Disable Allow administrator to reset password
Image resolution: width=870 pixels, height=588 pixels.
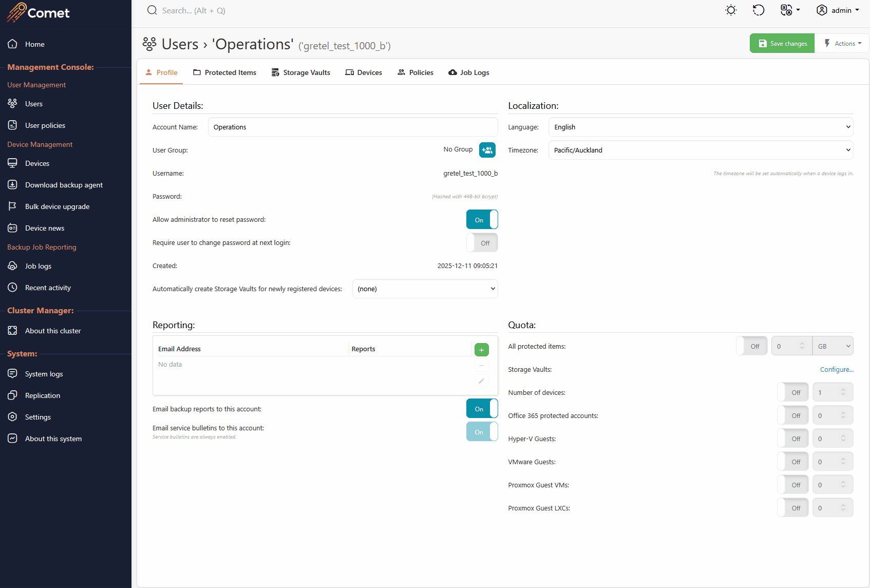(x=482, y=220)
